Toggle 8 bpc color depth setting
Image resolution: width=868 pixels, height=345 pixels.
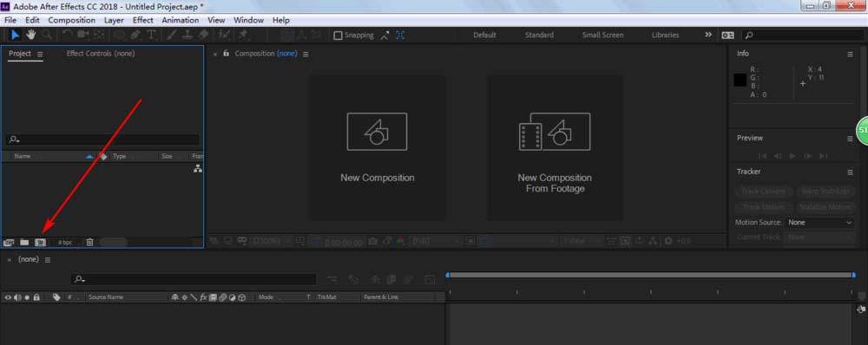tap(65, 242)
